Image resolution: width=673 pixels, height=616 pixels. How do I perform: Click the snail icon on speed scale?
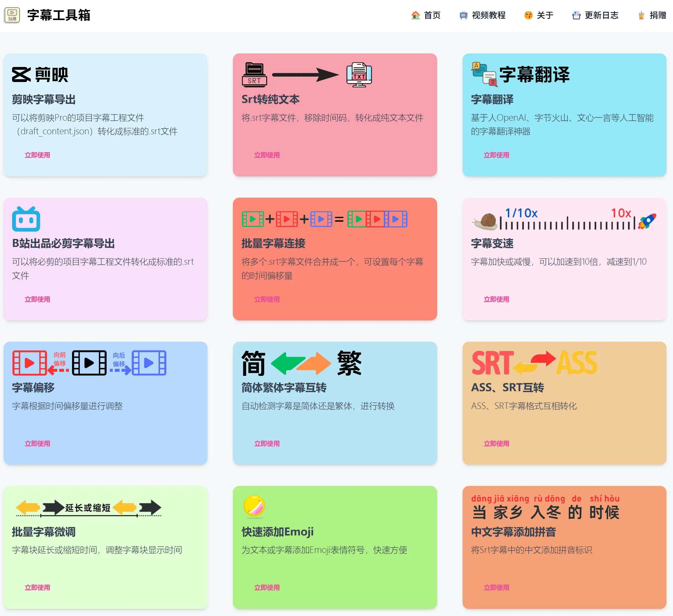click(485, 222)
